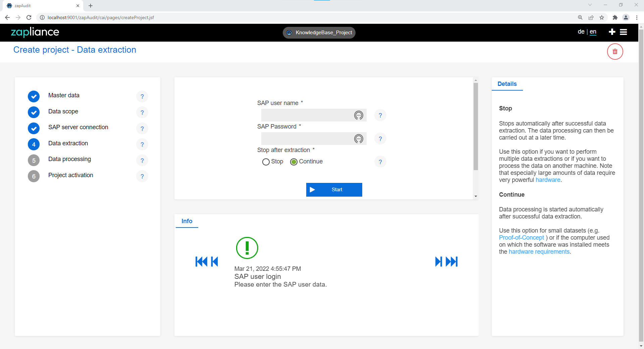Open a new browser tab

click(x=91, y=6)
